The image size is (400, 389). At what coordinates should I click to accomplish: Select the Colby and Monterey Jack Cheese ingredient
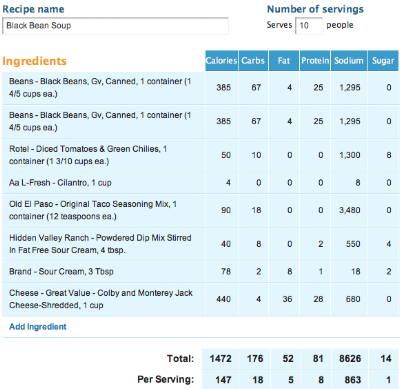200,299
